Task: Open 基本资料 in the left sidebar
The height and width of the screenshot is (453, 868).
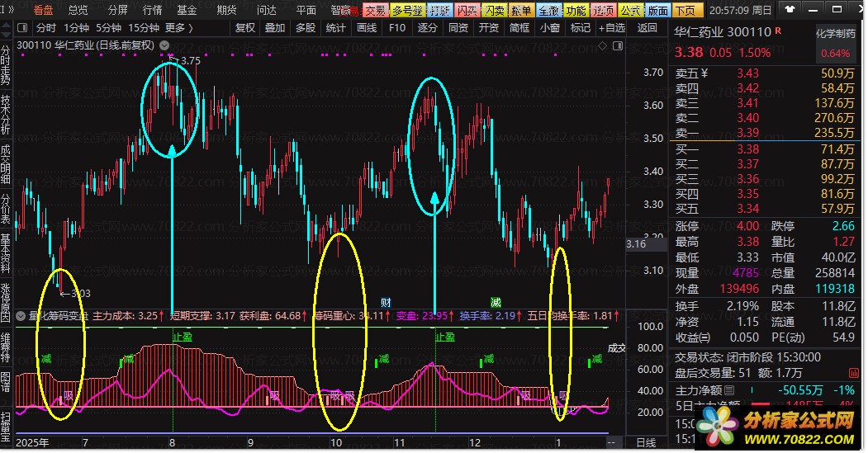Action: [x=6, y=254]
